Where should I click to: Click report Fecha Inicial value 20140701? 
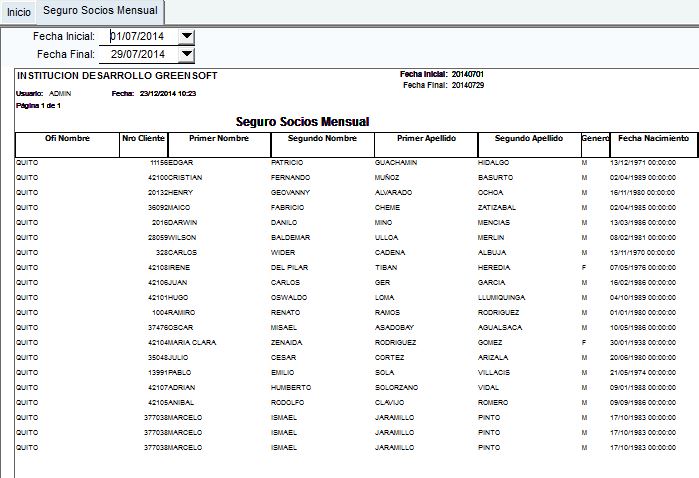click(468, 74)
